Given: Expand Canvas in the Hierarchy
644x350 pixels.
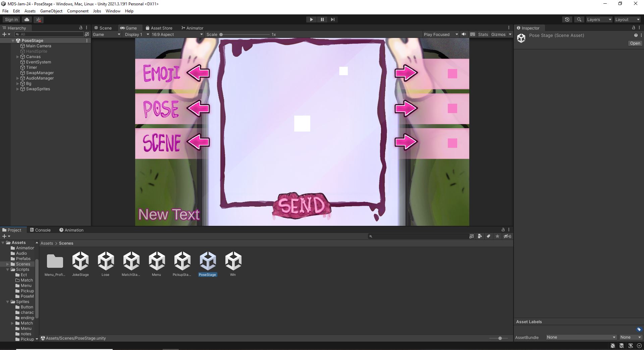Looking at the screenshot, I should pos(18,57).
